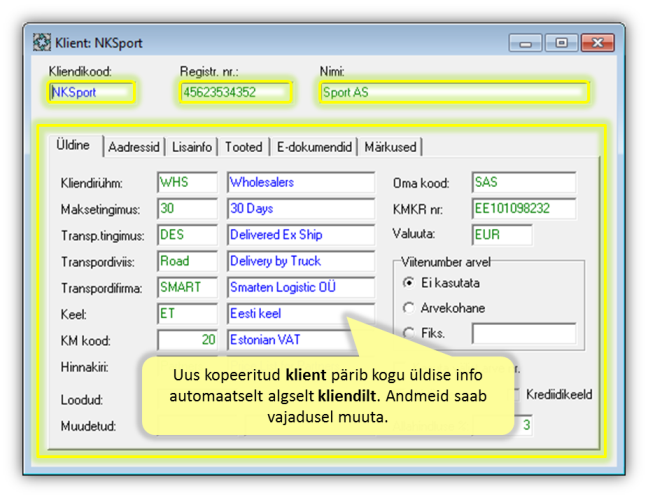Screen dimensions: 648x498
Task: Click the Delivered Ex Ship field
Action: click(x=301, y=235)
